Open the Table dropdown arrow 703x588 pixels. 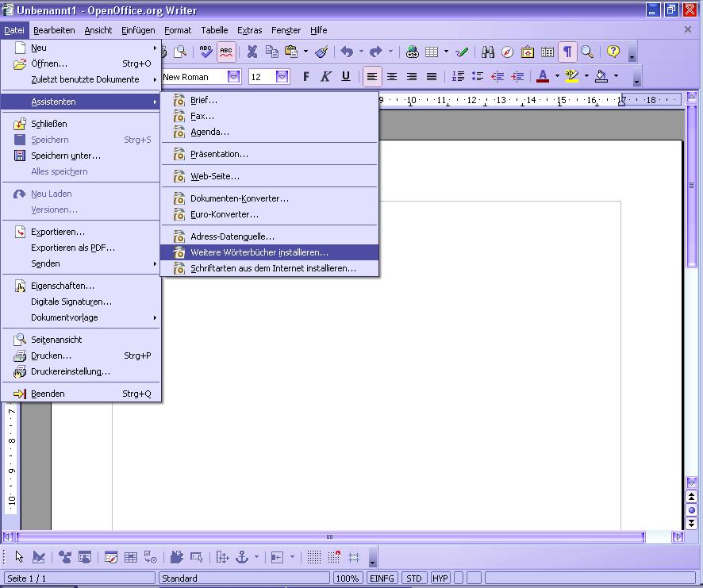coord(446,52)
